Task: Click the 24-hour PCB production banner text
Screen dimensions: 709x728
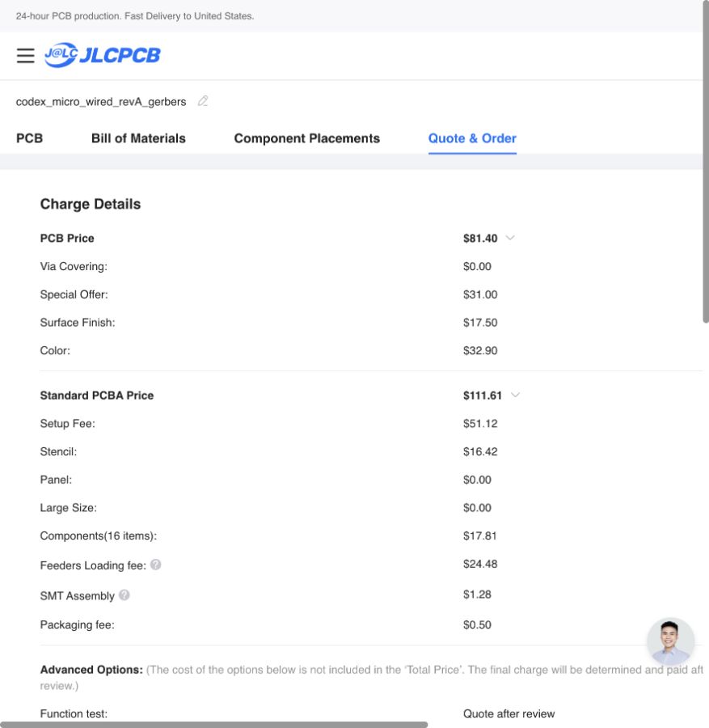Action: point(135,16)
